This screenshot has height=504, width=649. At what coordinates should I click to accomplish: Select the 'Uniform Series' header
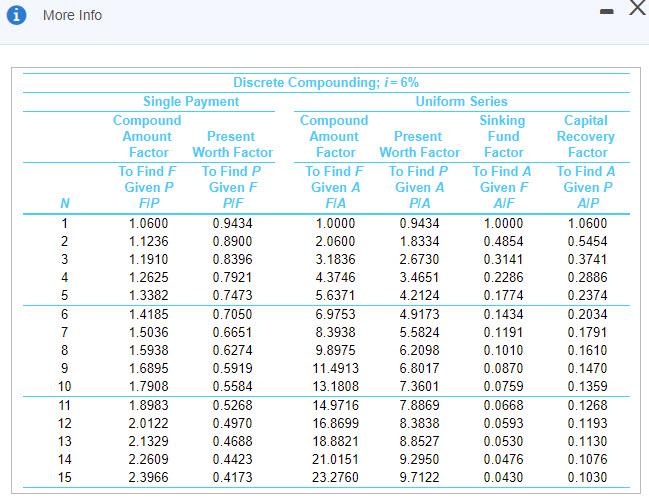[462, 101]
